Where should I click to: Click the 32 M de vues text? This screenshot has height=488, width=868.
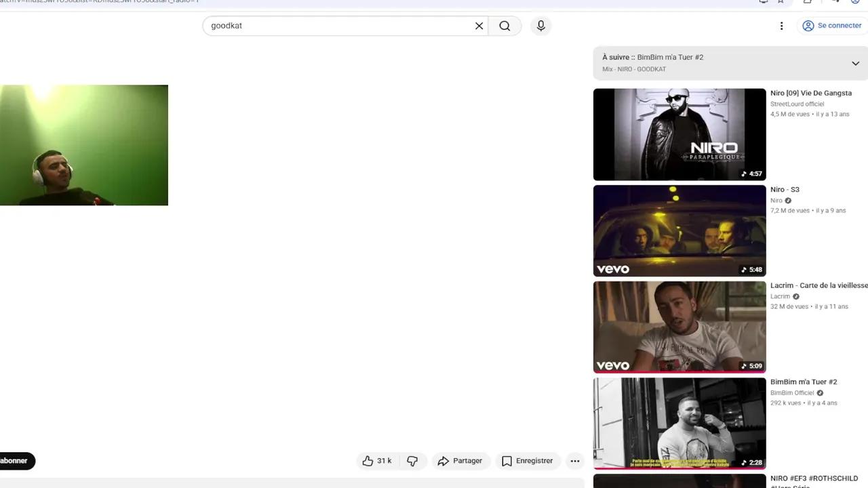[x=789, y=306]
